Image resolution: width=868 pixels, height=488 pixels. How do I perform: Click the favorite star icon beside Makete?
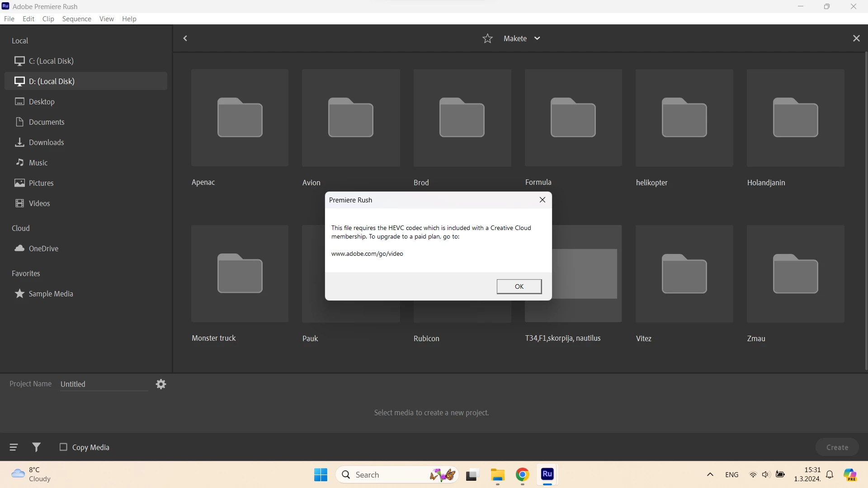tap(487, 38)
